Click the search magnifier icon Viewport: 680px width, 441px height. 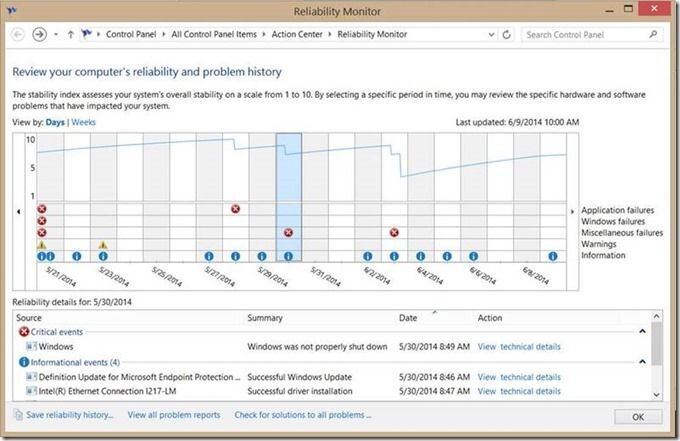coord(653,34)
